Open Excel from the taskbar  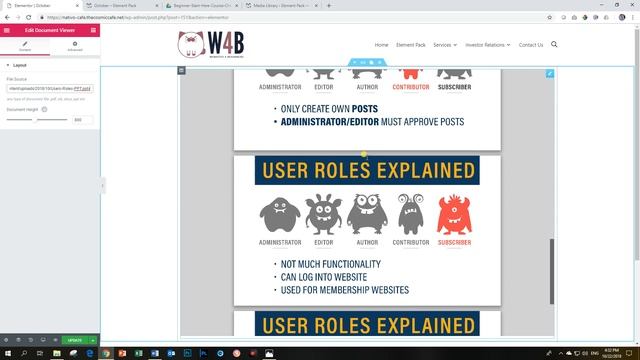coord(138,353)
